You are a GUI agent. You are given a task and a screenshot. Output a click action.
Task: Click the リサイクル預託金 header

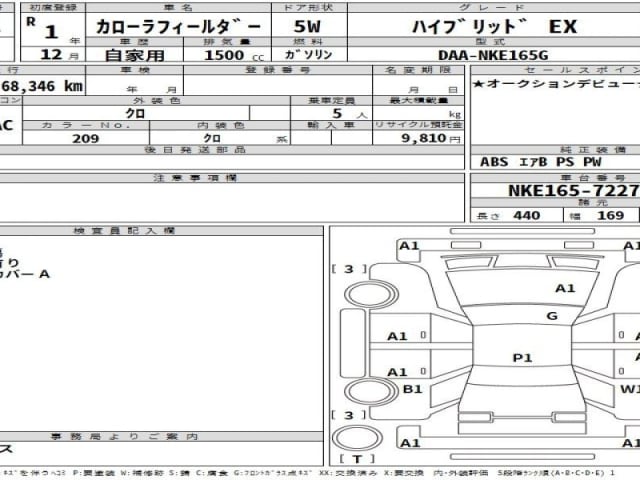419,125
